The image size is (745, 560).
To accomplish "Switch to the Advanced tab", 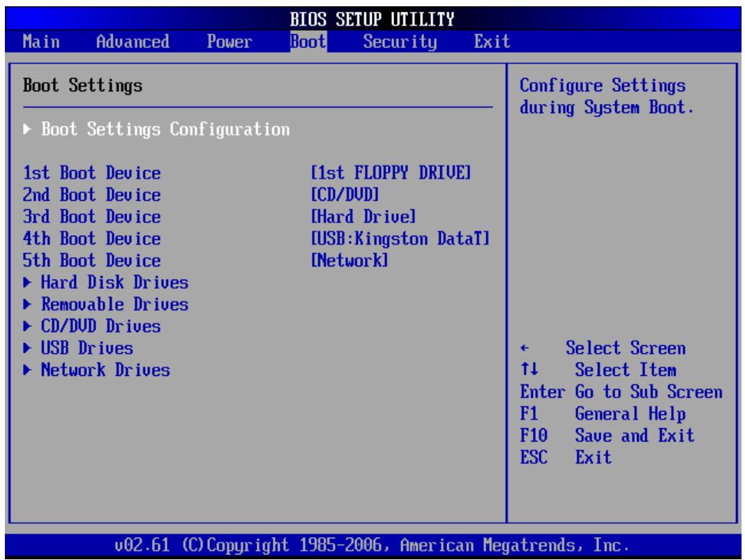I will (133, 42).
